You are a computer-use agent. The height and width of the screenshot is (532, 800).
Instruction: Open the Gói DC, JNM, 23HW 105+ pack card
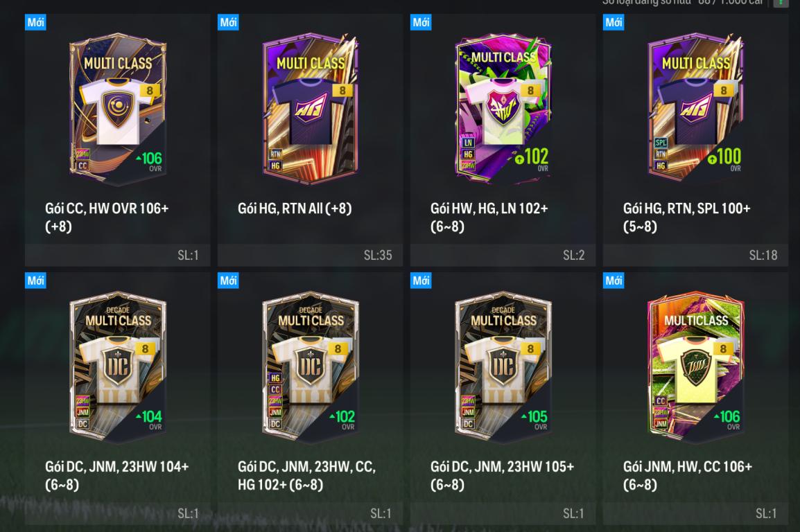coord(503,398)
